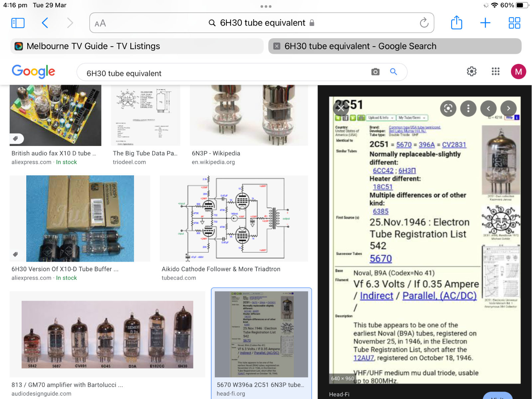Go back to the previous page
This screenshot has height=399, width=532.
click(x=45, y=23)
